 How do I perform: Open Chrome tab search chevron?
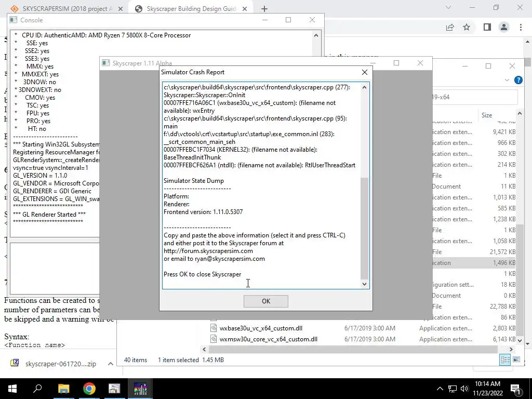point(448,7)
